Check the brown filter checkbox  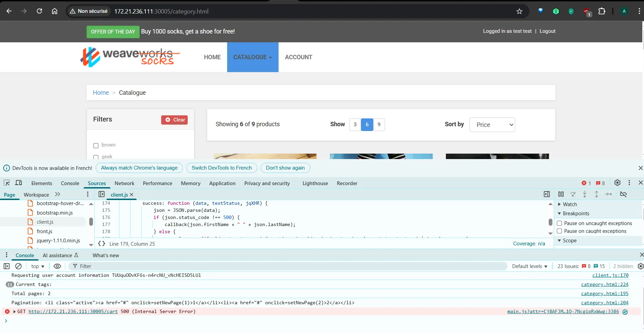click(x=96, y=146)
